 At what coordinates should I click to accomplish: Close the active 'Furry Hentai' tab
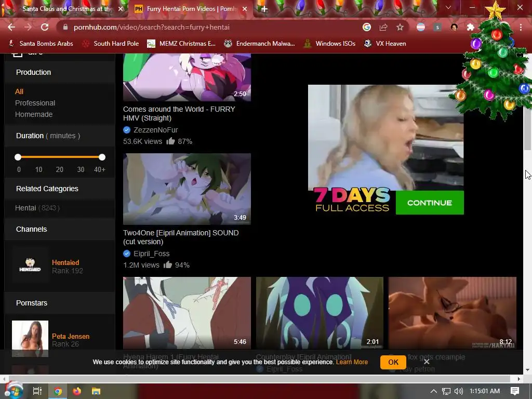tap(245, 9)
